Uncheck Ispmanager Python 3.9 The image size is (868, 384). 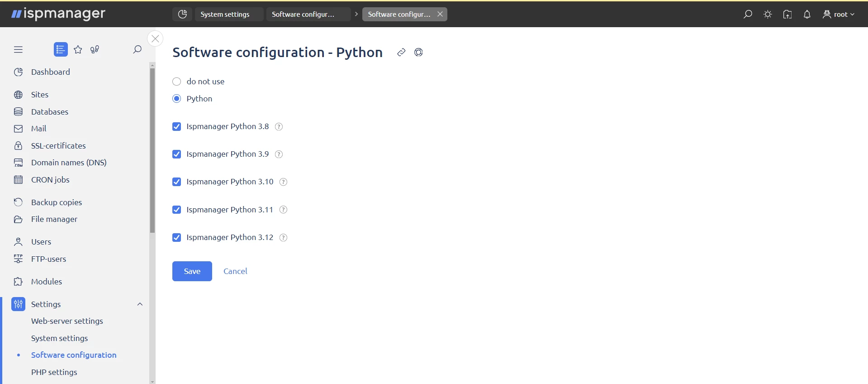(x=176, y=154)
